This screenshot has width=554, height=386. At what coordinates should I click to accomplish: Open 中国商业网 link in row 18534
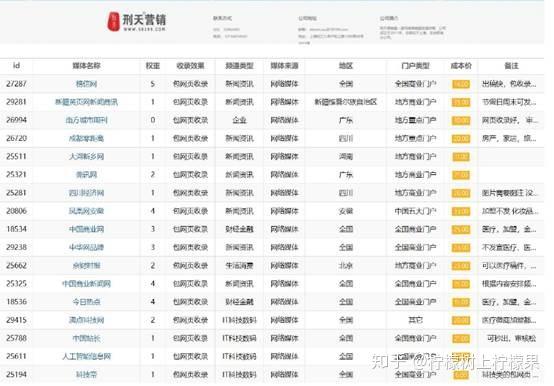[87, 229]
